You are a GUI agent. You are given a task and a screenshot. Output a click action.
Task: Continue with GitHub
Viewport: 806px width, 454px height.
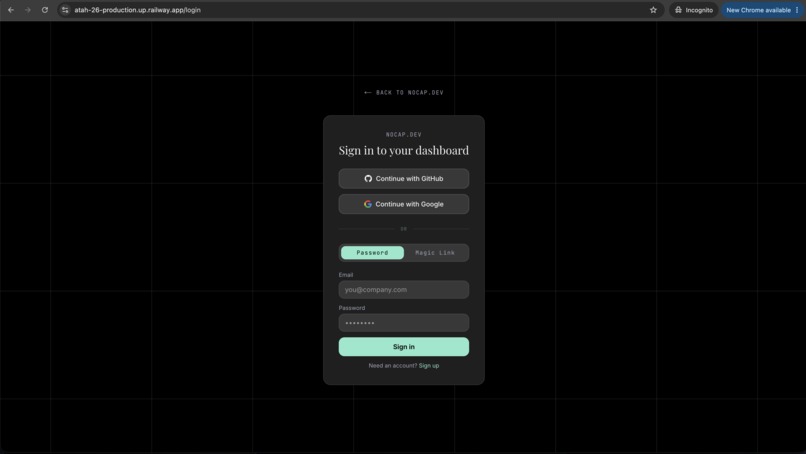(404, 178)
